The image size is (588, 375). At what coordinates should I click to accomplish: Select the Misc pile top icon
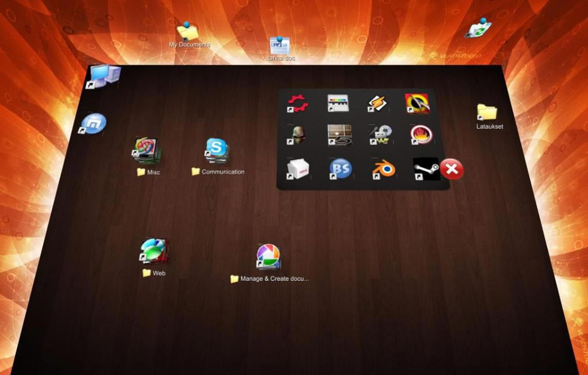click(x=146, y=150)
